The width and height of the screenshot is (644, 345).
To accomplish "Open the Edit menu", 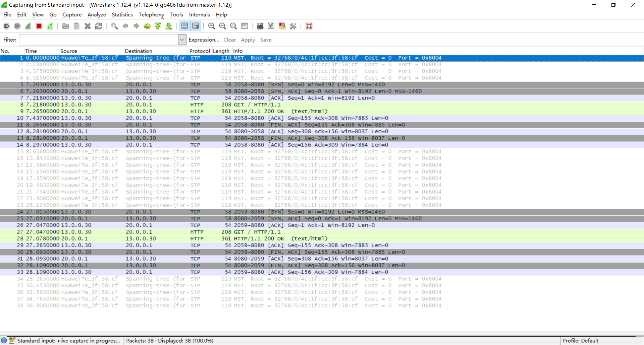I will (x=22, y=15).
